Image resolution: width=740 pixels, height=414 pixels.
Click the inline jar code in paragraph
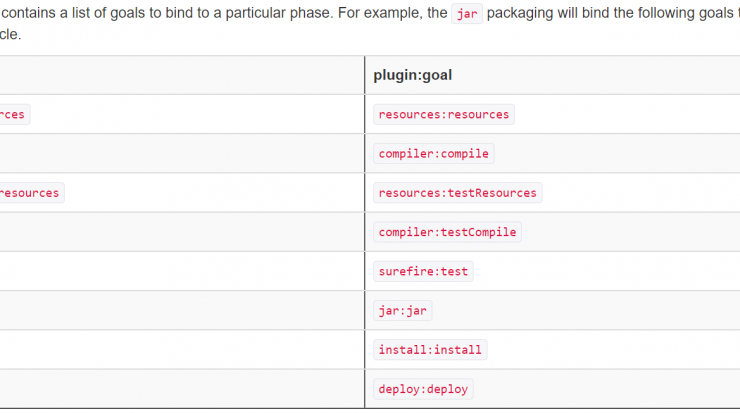467,14
